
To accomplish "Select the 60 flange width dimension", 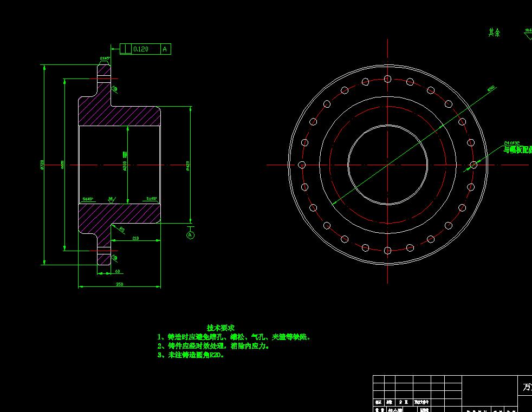I will [118, 271].
